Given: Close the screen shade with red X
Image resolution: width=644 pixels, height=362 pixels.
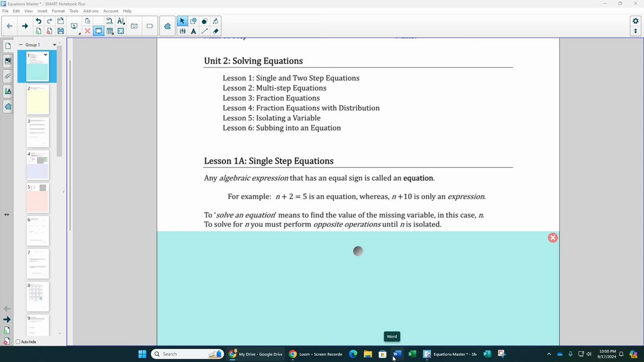Looking at the screenshot, I should coord(553,238).
